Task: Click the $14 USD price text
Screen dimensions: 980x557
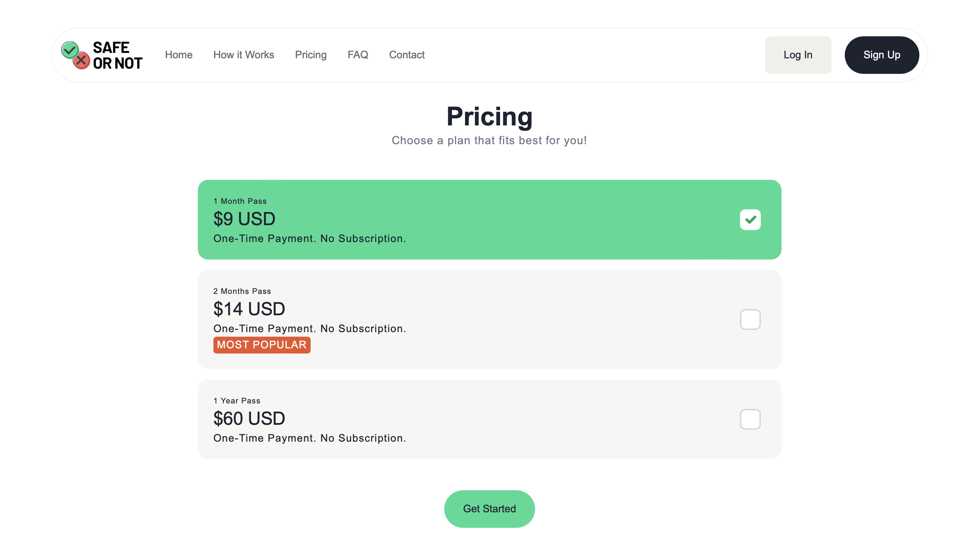Action: point(249,309)
